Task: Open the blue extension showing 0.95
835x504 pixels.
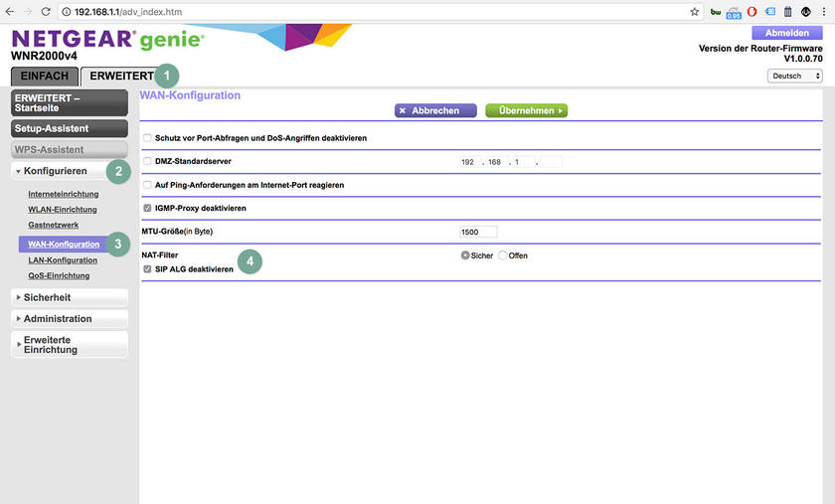Action: 734,12
